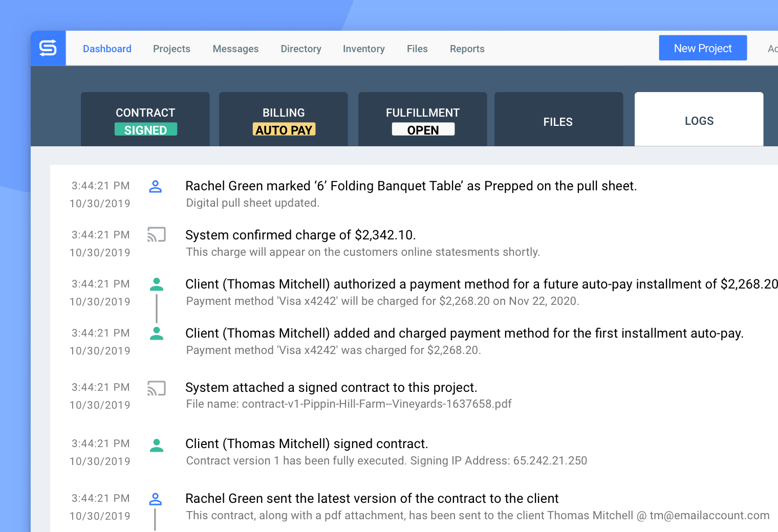
Task: Click subtext mentioning tm@emailaccount.com
Action: [478, 516]
